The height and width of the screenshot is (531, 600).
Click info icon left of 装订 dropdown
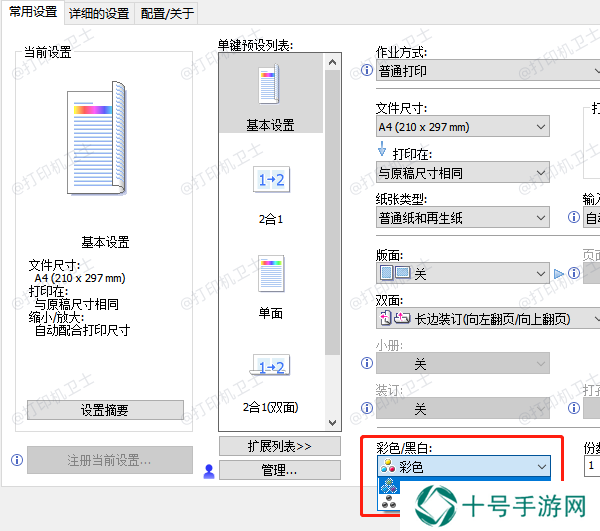pyautogui.click(x=367, y=408)
